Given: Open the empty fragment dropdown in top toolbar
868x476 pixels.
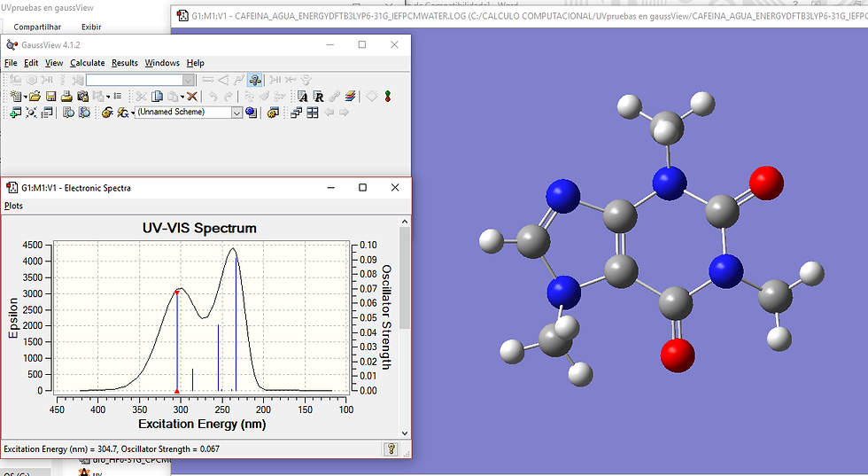Looking at the screenshot, I should pyautogui.click(x=141, y=80).
